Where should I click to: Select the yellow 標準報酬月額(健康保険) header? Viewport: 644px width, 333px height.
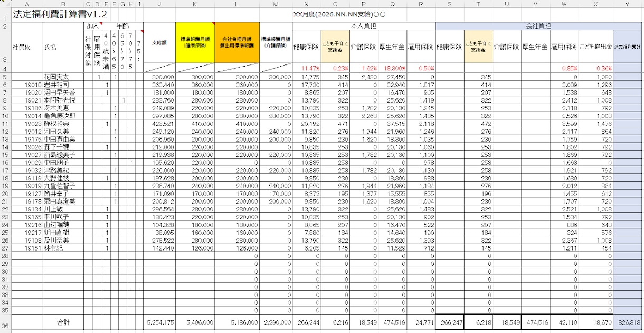point(195,43)
